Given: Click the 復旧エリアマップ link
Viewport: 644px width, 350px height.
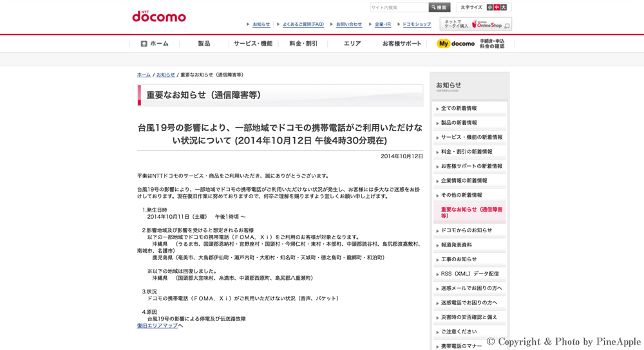Looking at the screenshot, I should (x=157, y=326).
